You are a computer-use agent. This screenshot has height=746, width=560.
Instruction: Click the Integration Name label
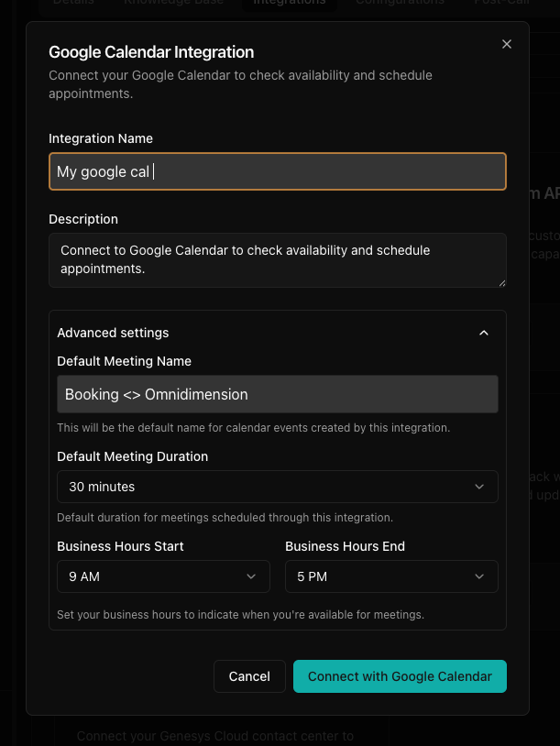[101, 138]
